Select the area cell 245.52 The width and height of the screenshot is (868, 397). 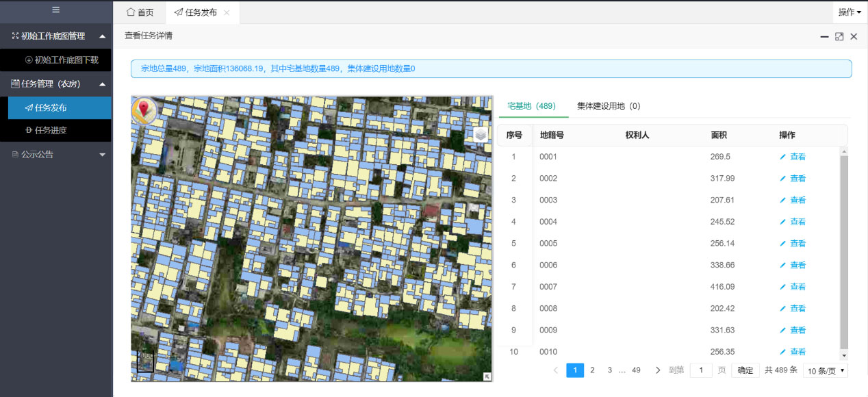tap(723, 222)
